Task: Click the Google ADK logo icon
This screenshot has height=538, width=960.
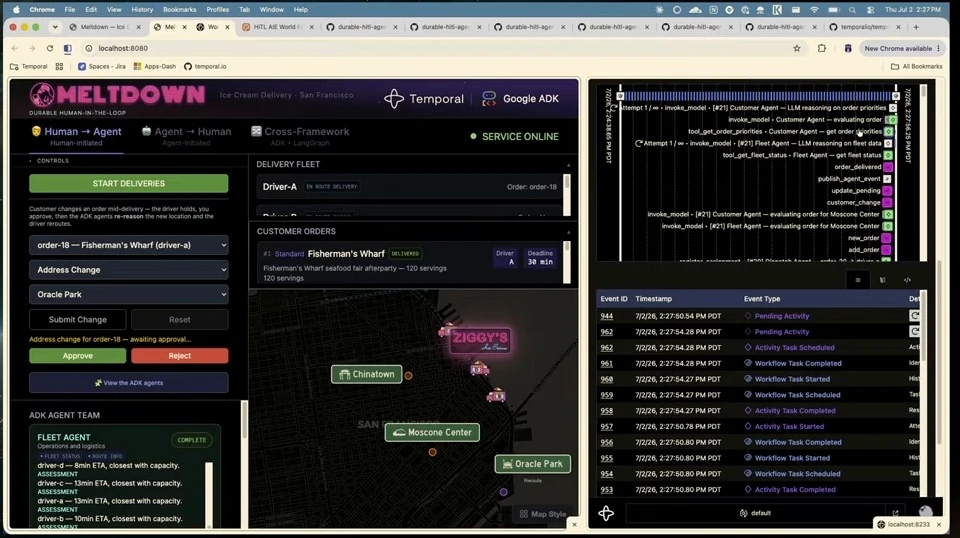Action: click(489, 99)
